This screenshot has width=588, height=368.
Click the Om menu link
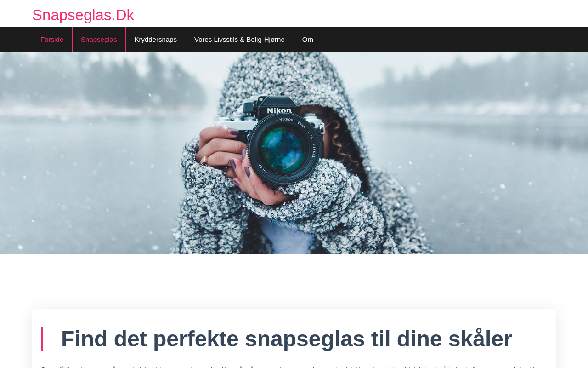pos(308,40)
